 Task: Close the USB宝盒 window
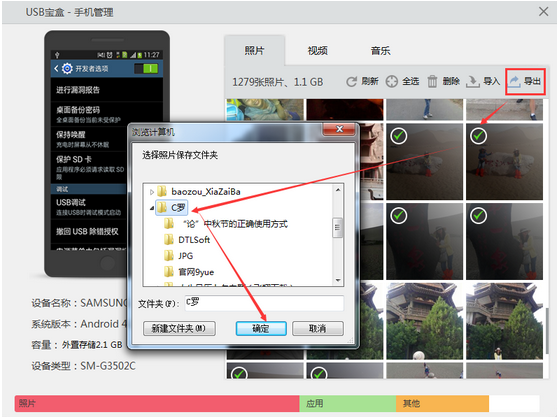click(x=544, y=12)
